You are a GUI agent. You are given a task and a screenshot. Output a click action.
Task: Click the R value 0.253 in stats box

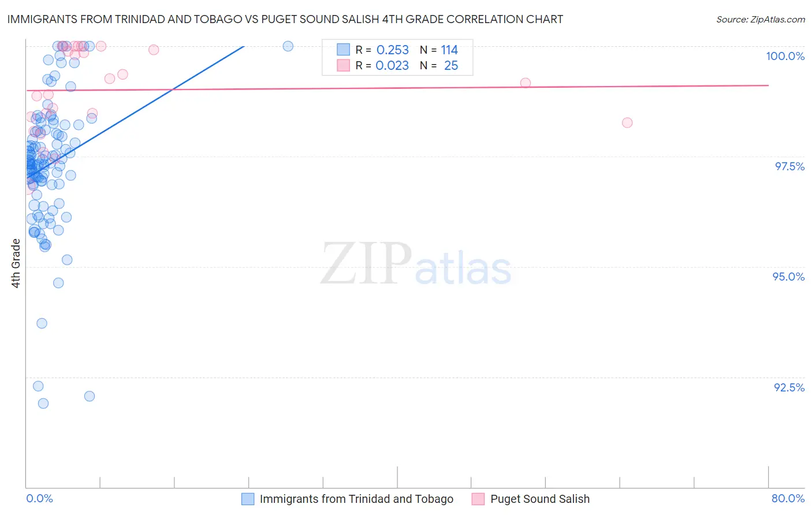[x=393, y=50]
